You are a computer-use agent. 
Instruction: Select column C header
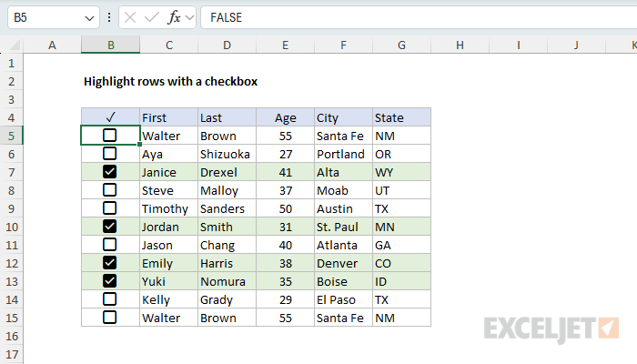pyautogui.click(x=169, y=45)
